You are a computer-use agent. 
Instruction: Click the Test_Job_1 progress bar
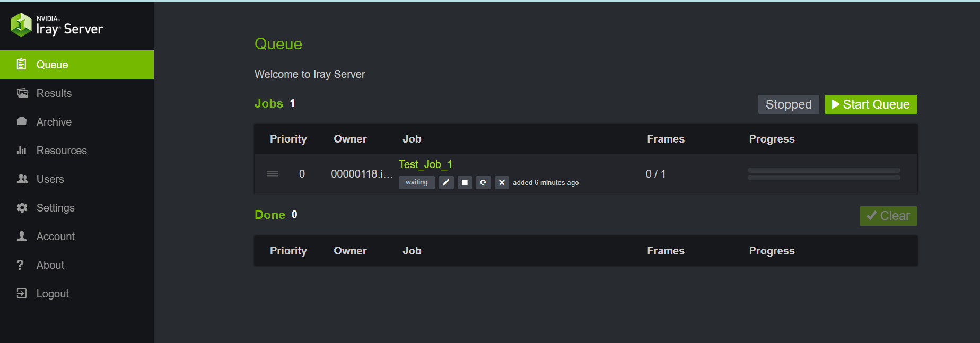(824, 174)
